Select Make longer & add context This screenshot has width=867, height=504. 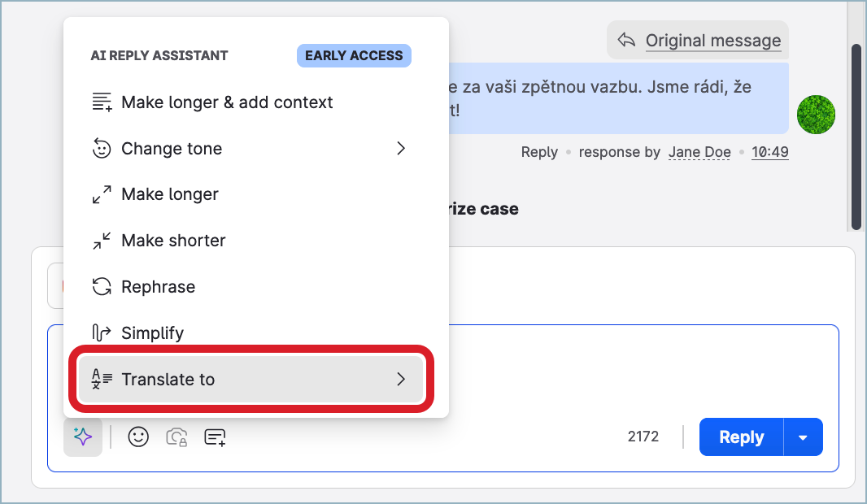pos(227,102)
